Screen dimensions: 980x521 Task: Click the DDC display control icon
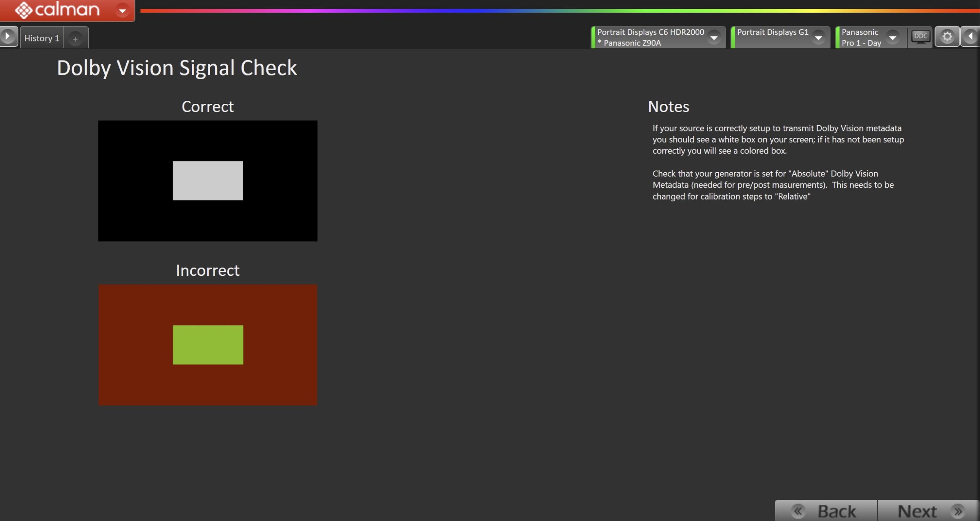click(920, 37)
